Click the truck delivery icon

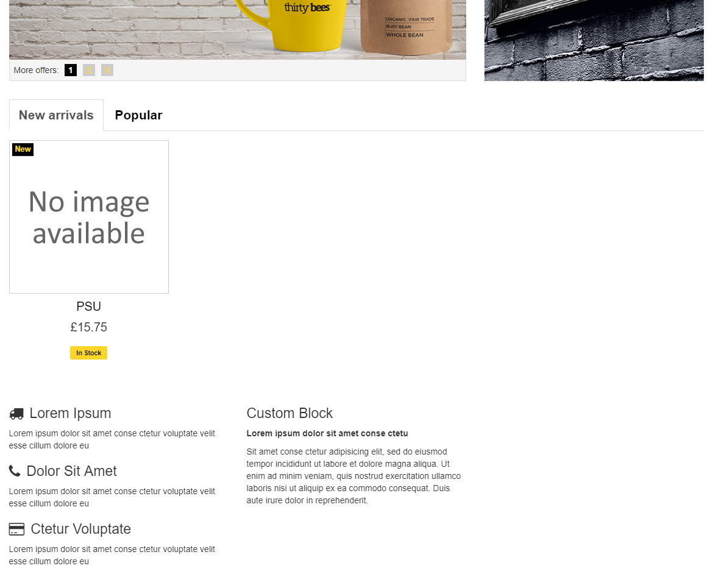[16, 414]
